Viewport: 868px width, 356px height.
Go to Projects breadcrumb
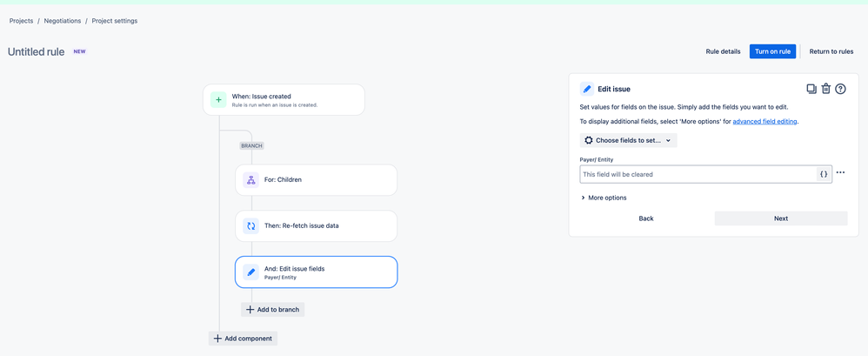21,21
